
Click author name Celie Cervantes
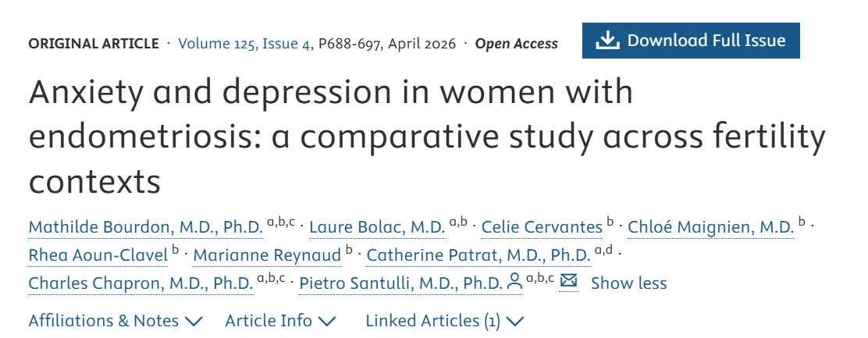pos(542,227)
